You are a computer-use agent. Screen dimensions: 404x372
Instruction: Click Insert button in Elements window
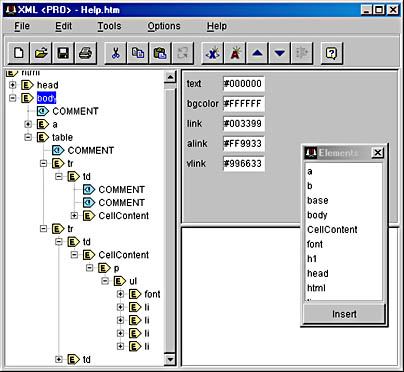pyautogui.click(x=344, y=314)
